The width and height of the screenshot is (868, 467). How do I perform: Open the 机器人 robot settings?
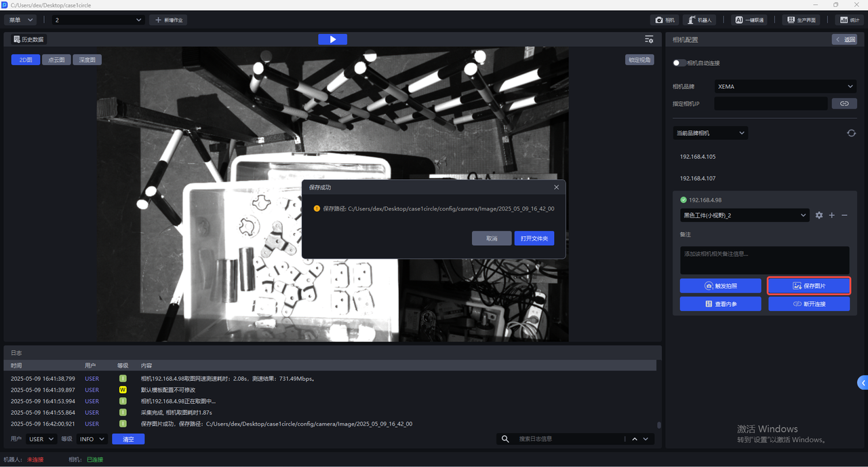699,20
